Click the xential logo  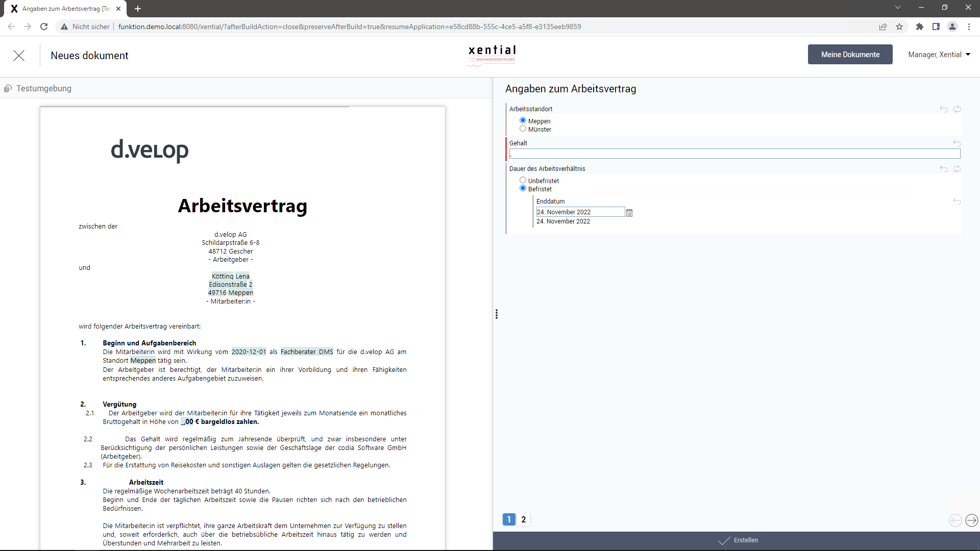[x=492, y=55]
